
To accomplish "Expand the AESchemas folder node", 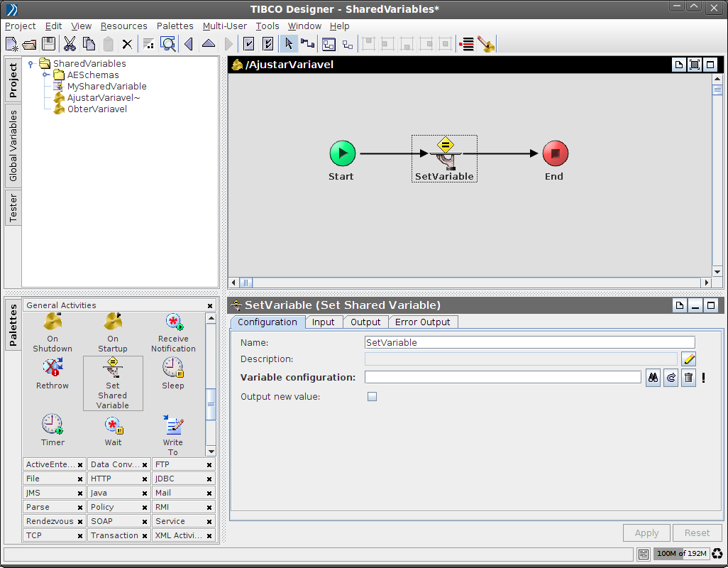I will click(45, 75).
